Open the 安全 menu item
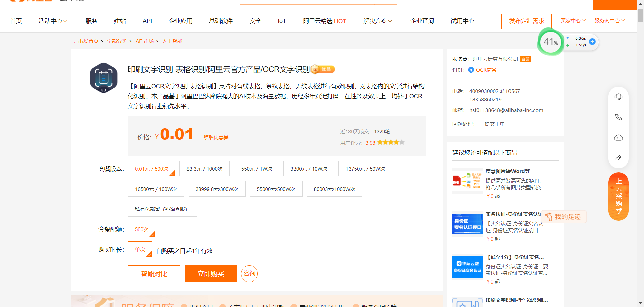 (255, 21)
